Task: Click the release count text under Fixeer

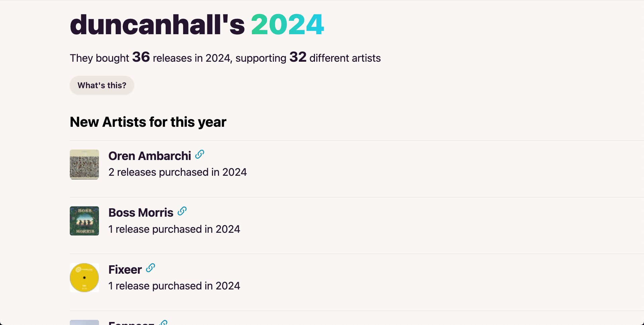Action: click(174, 286)
